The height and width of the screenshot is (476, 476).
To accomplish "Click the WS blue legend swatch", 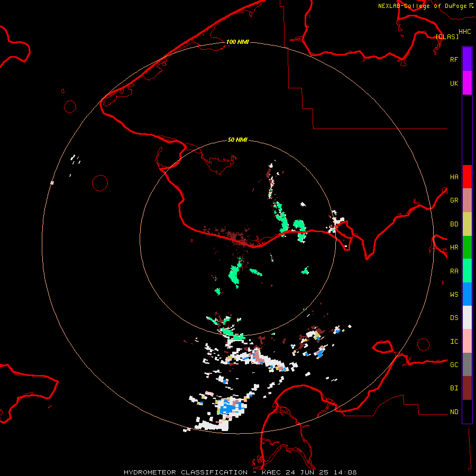I will coord(467,294).
